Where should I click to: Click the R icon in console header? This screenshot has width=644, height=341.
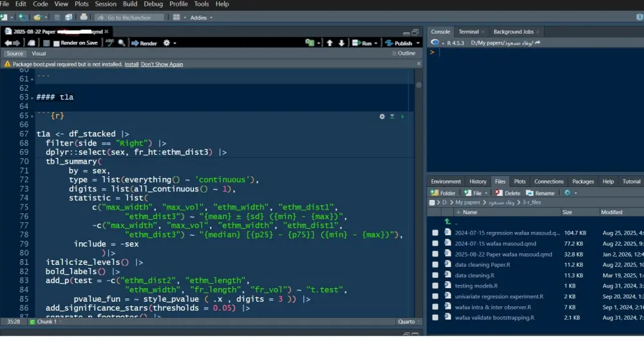(x=435, y=43)
